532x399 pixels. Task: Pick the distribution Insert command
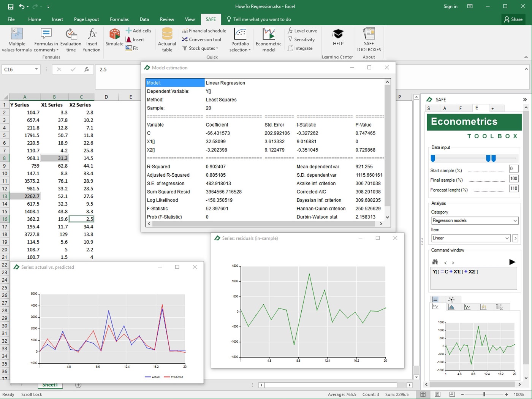click(x=135, y=40)
